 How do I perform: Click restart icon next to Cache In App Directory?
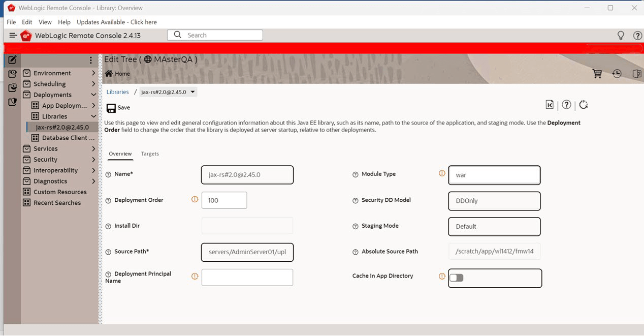(442, 277)
